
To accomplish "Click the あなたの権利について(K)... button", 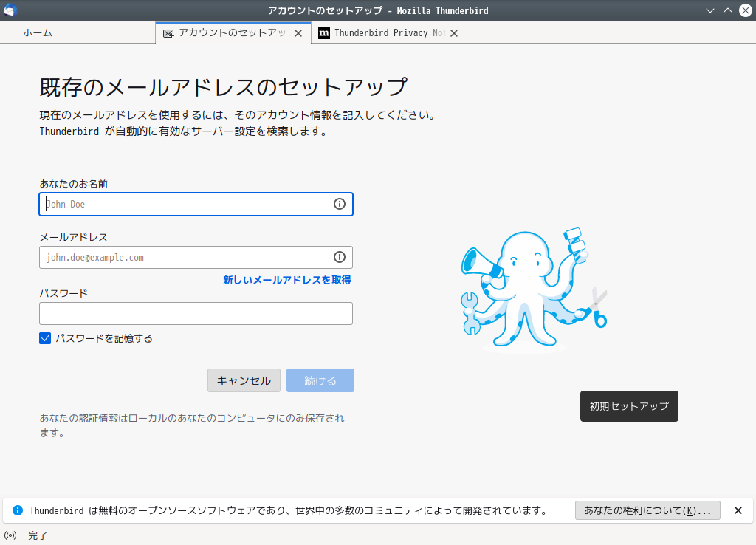I will (647, 510).
